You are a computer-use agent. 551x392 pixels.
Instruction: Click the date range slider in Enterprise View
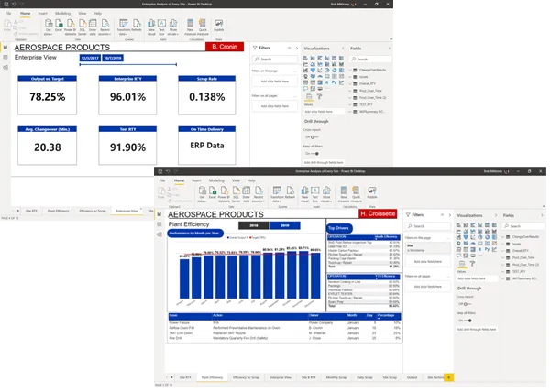pyautogui.click(x=128, y=65)
